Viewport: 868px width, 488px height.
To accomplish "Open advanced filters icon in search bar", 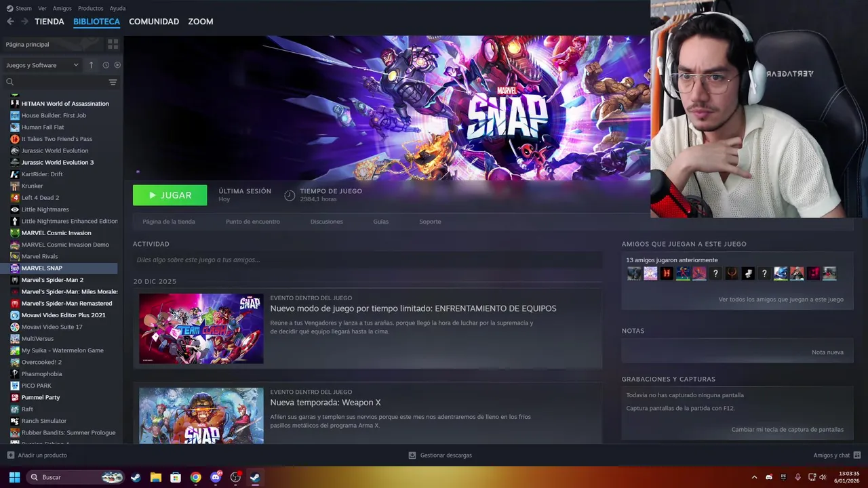I will 113,82.
